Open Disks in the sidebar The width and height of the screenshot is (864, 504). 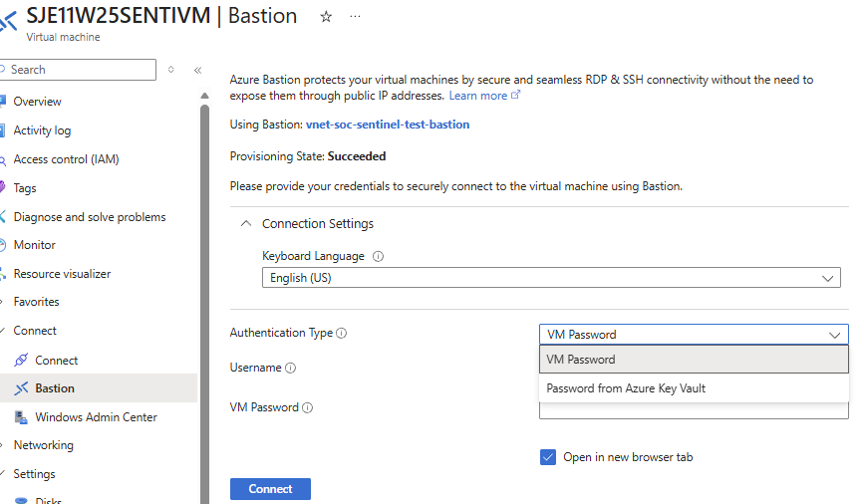pos(48,500)
